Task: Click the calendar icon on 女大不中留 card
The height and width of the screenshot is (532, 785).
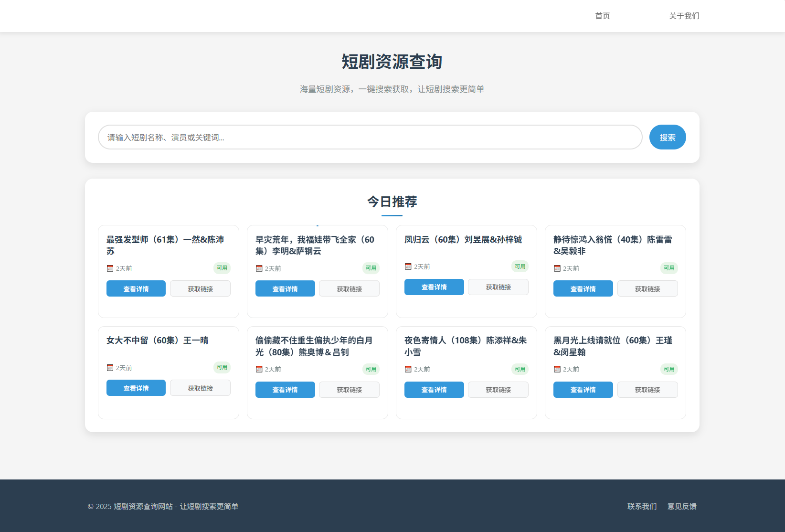Action: click(109, 368)
